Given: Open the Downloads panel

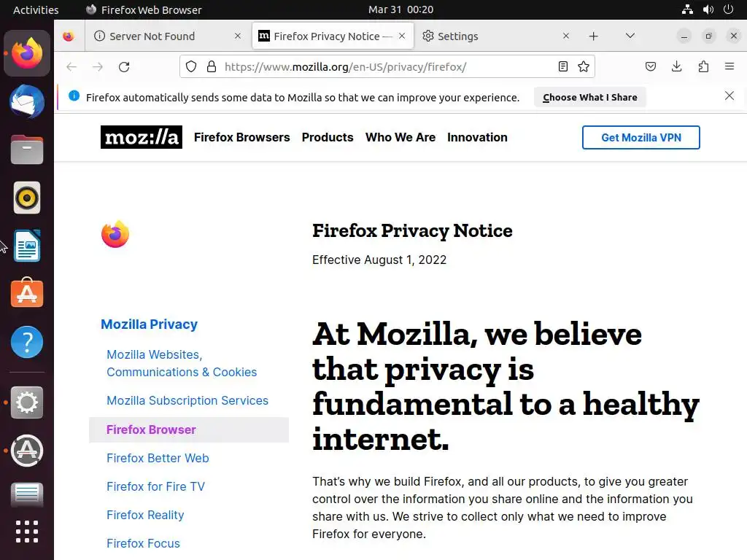Looking at the screenshot, I should pyautogui.click(x=676, y=66).
